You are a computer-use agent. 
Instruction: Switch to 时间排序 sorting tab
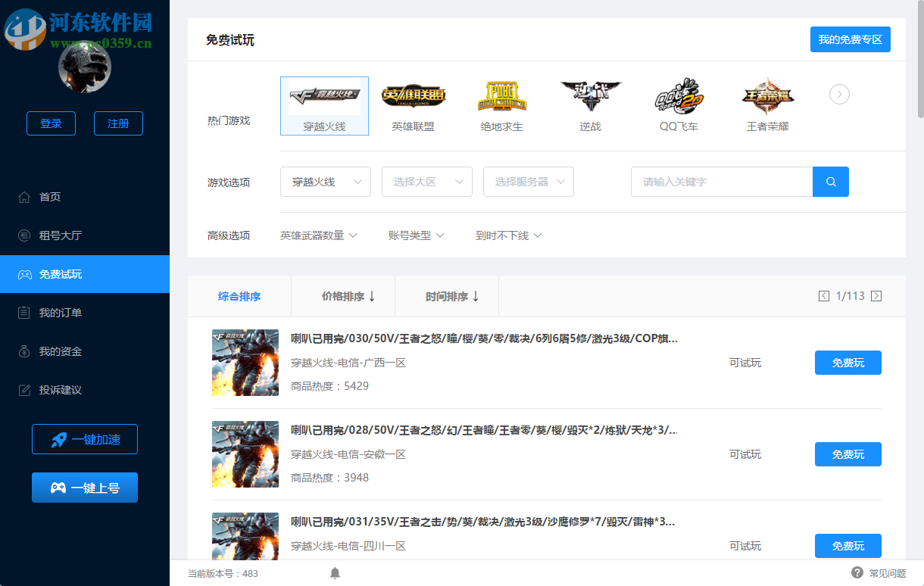coord(447,296)
